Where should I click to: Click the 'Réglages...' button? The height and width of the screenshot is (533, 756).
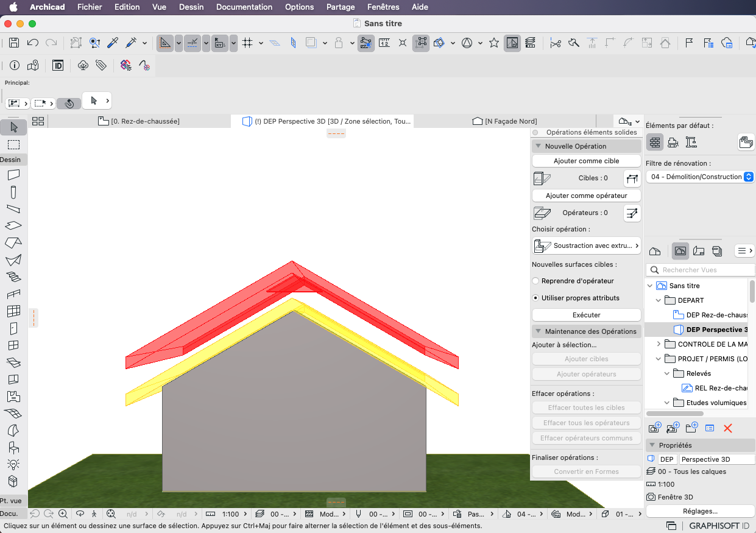700,511
